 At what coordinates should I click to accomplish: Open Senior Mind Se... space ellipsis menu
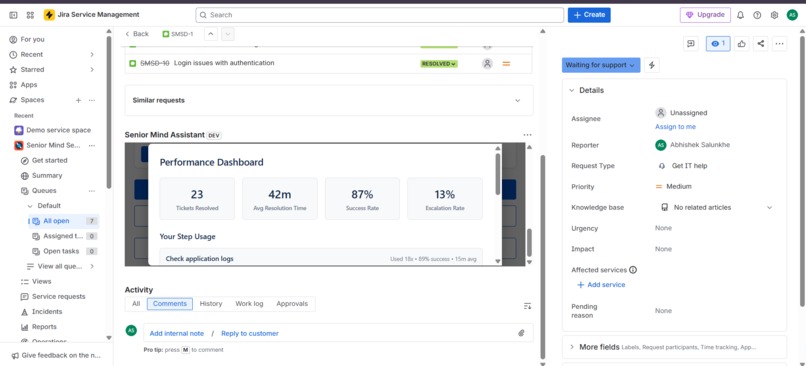(x=92, y=145)
